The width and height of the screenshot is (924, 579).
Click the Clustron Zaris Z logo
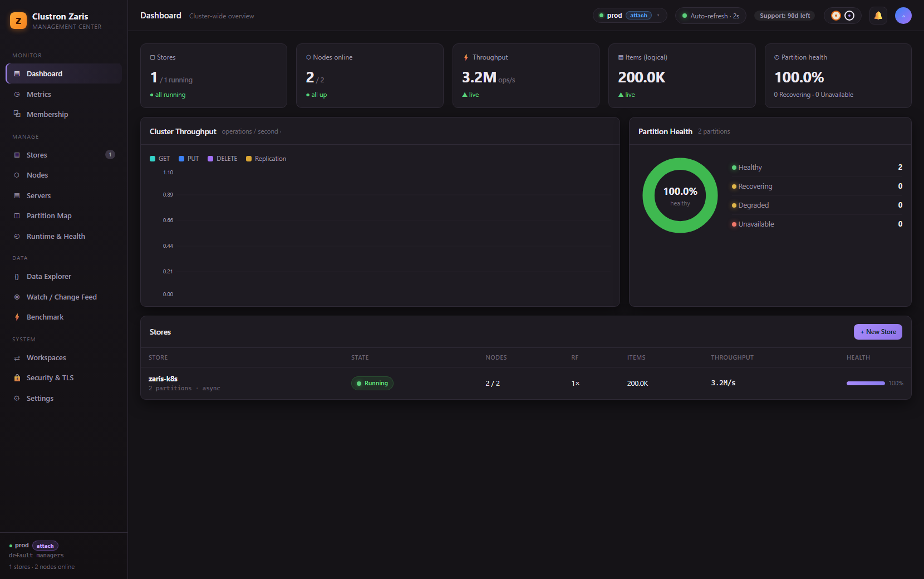(18, 21)
